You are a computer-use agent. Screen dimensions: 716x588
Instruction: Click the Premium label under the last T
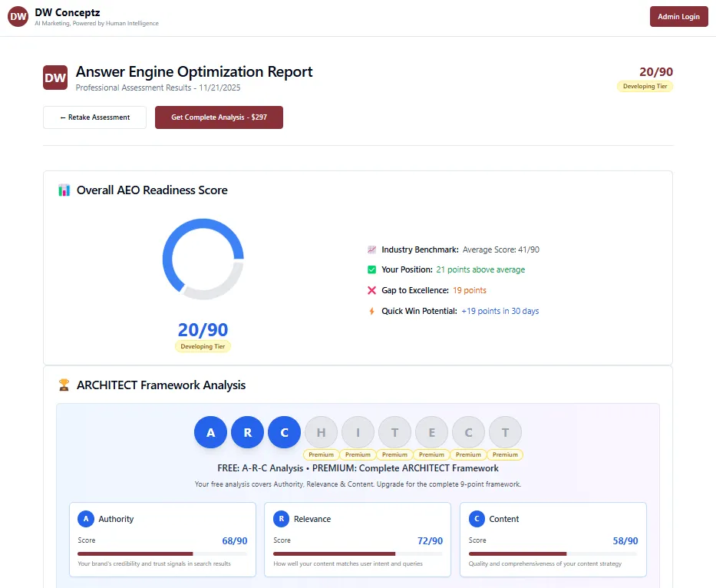coord(505,454)
